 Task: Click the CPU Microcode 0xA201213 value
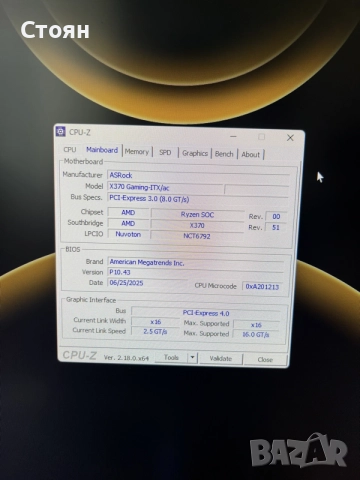click(x=262, y=287)
